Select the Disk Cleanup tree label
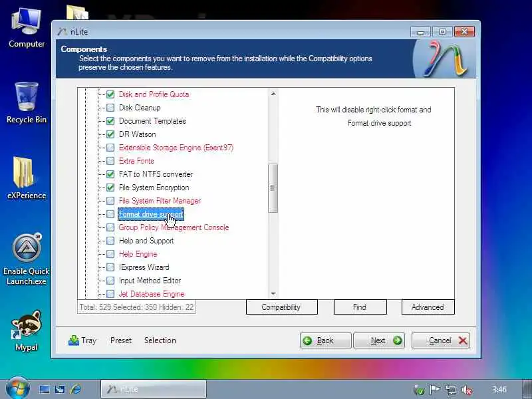The width and height of the screenshot is (532, 399). 140,108
